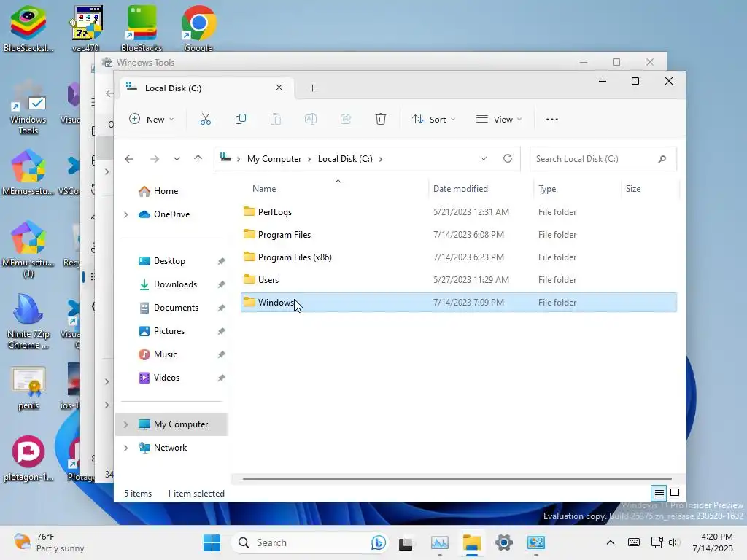
Task: Open the Sort dropdown menu
Action: pos(433,119)
